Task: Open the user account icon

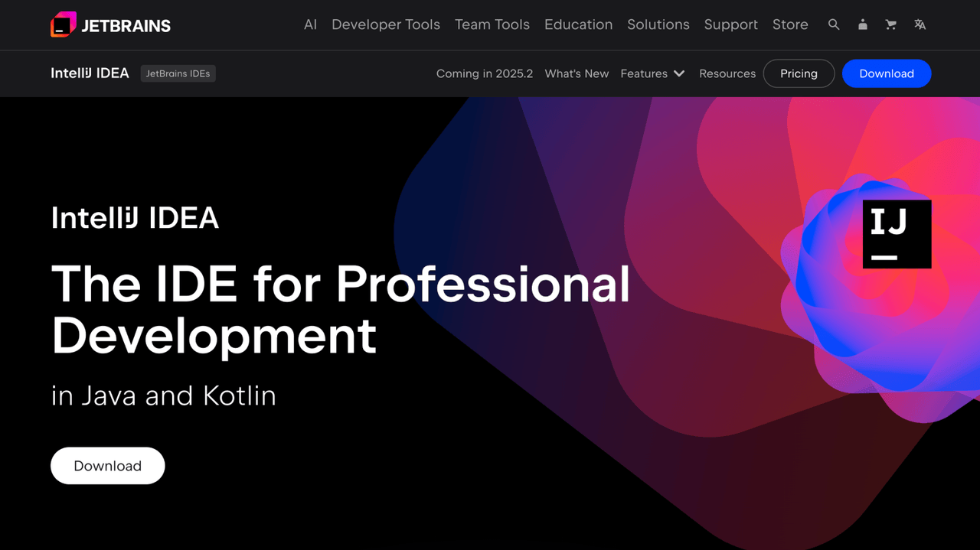Action: click(862, 24)
